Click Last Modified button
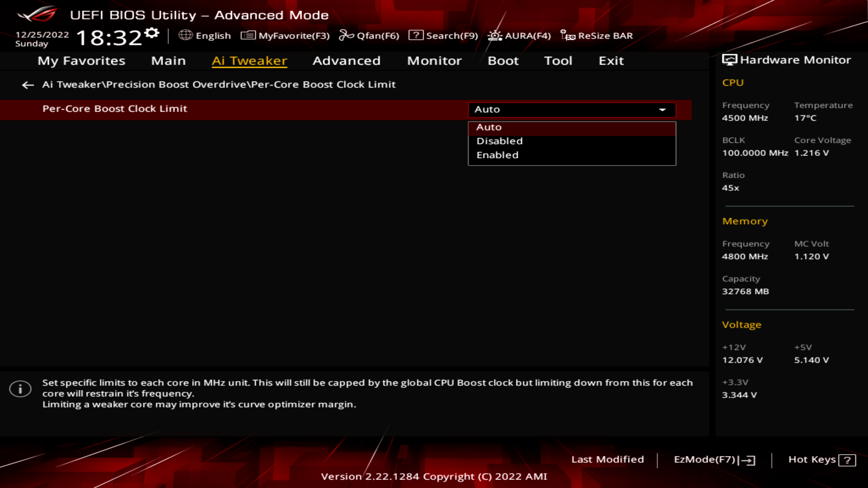Screen dimensions: 868x488 coord(607,459)
